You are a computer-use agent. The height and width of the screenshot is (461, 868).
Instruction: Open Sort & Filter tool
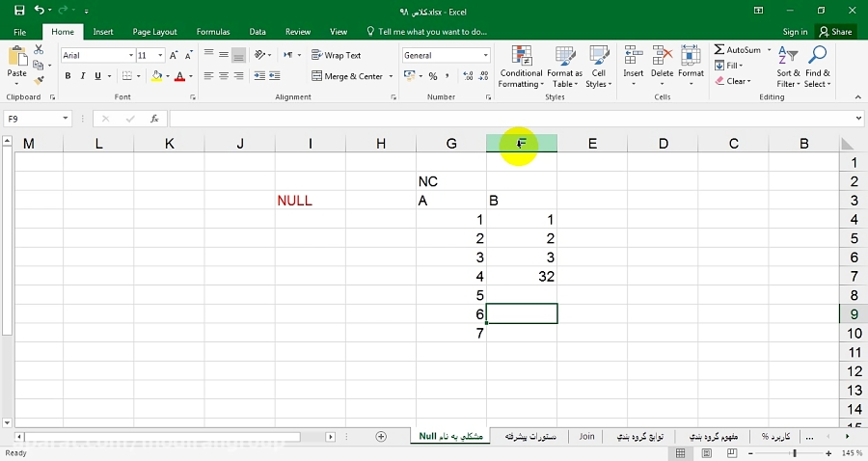787,67
